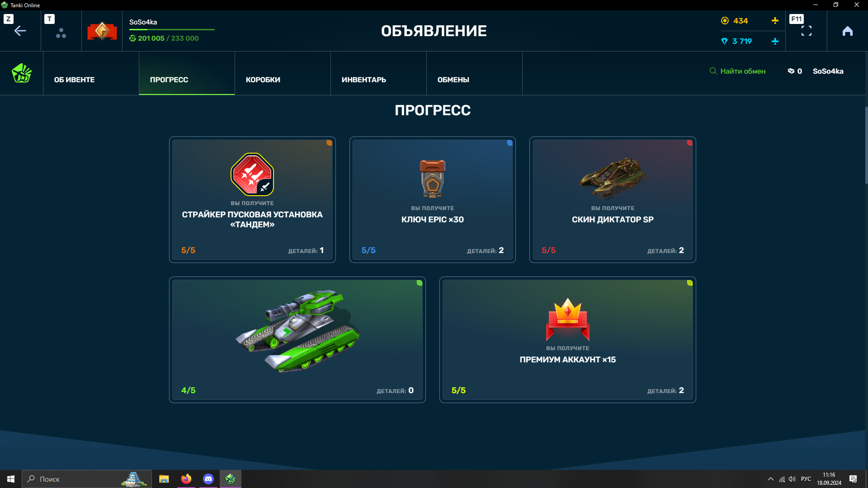Click the experience progress bar under SoSo4ka
The image size is (868, 488).
point(172,30)
